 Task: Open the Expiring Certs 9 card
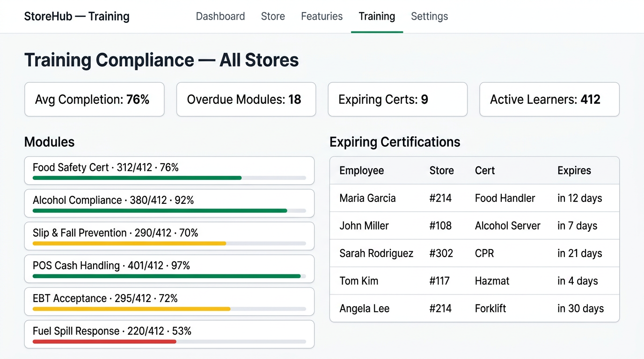pyautogui.click(x=398, y=100)
